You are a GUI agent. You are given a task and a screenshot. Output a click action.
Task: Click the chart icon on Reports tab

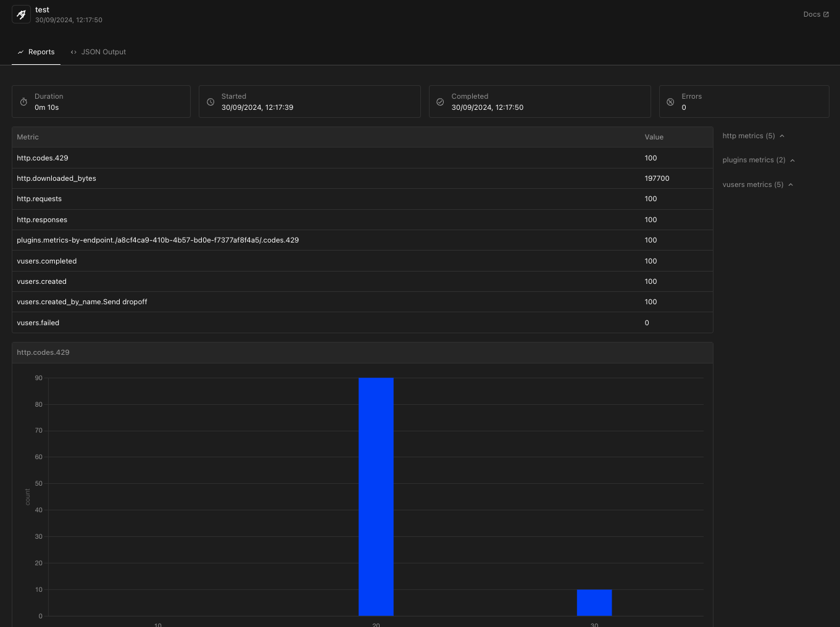(x=20, y=52)
